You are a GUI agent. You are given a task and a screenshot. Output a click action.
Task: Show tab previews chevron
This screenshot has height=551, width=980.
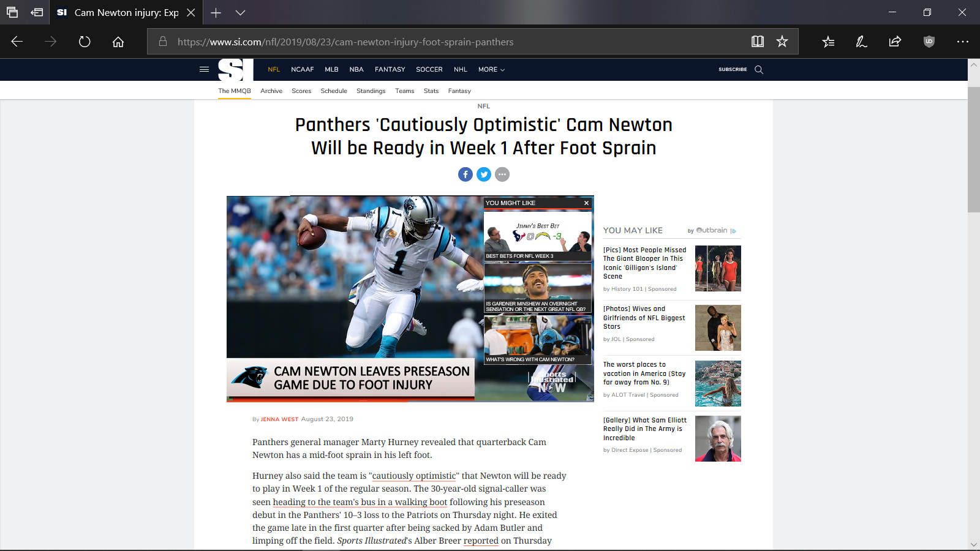click(x=240, y=12)
